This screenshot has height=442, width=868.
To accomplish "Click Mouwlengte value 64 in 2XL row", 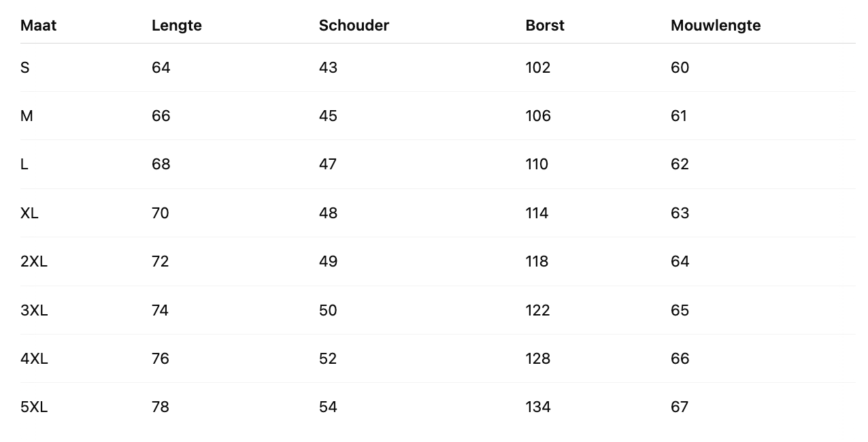I will 680,261.
